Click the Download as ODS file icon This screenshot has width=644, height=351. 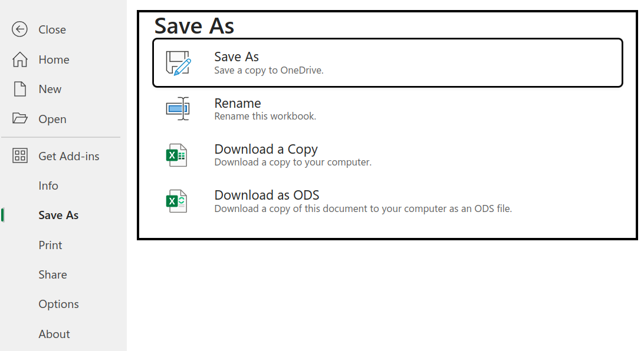pyautogui.click(x=179, y=200)
